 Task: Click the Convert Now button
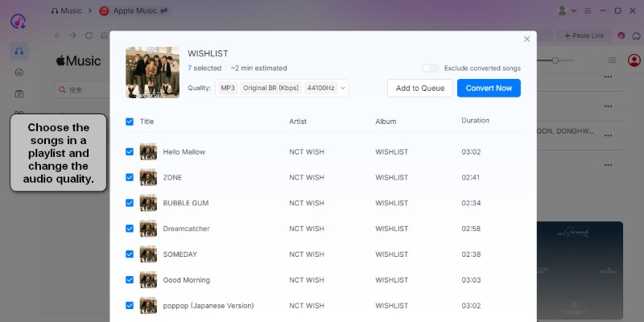point(489,88)
